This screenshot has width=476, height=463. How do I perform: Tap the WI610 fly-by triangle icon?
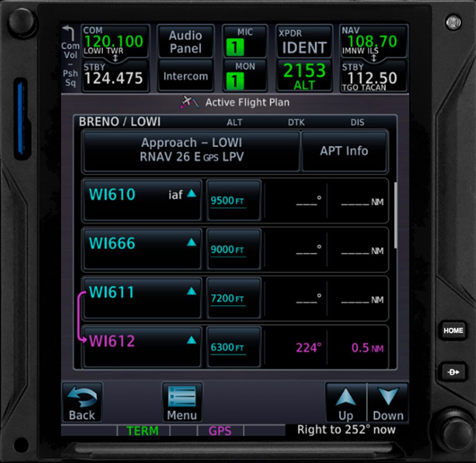coord(192,193)
